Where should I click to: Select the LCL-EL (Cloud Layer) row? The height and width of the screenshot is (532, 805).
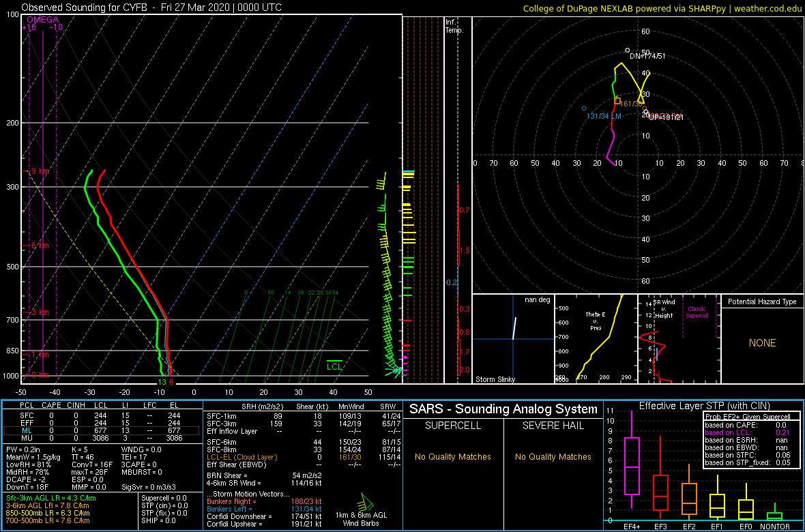pos(304,457)
